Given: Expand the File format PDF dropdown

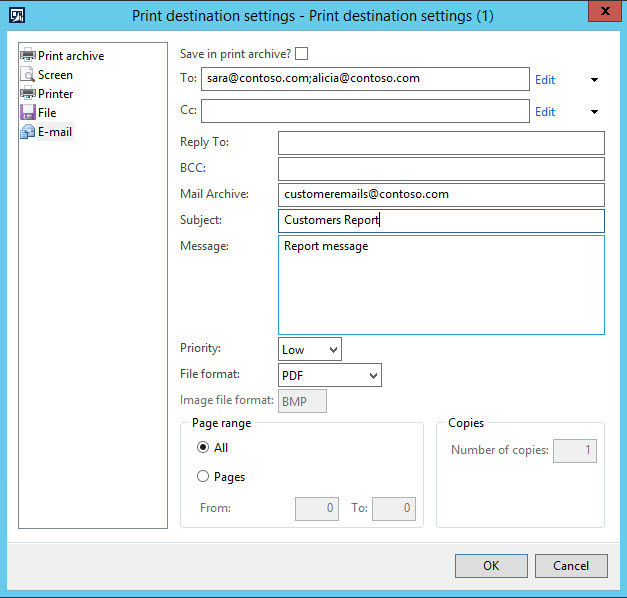Looking at the screenshot, I should point(330,375).
